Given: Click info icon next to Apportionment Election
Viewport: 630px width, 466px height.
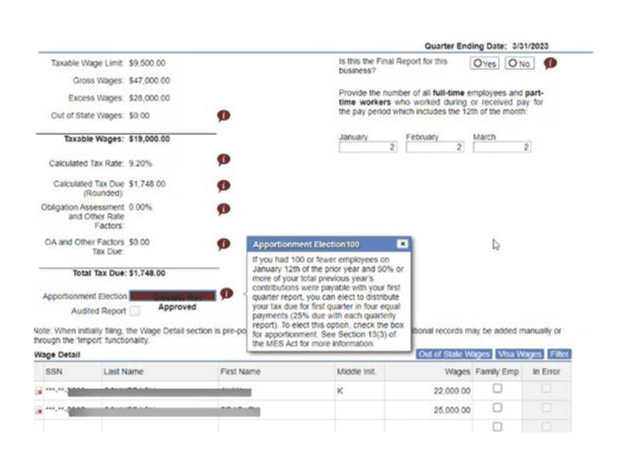Looking at the screenshot, I should pos(227,294).
